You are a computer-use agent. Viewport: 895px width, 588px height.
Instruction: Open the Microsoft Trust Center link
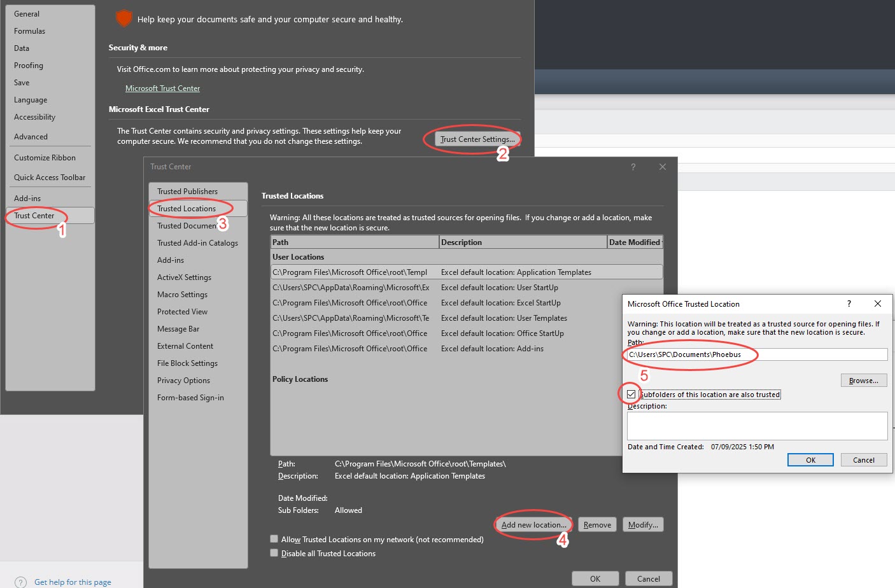[x=162, y=88]
